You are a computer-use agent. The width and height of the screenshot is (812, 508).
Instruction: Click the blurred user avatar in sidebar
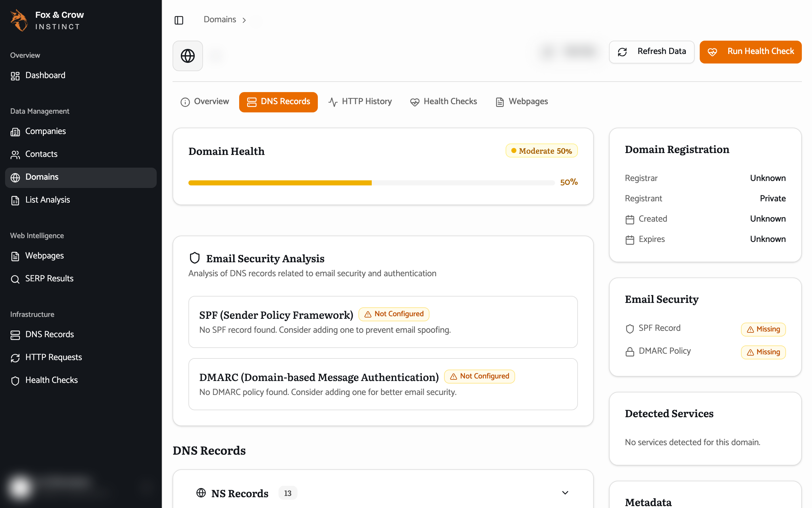click(20, 487)
